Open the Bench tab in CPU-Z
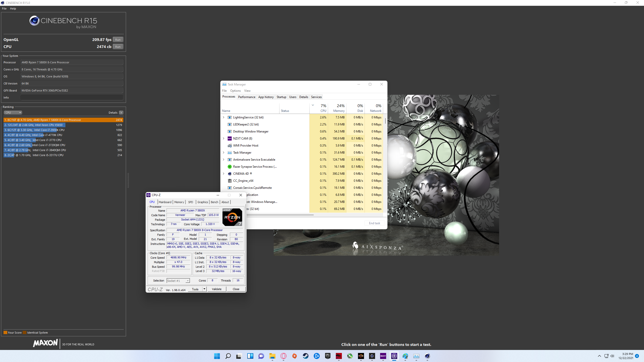Screen dimensions: 644x362 pos(214,202)
